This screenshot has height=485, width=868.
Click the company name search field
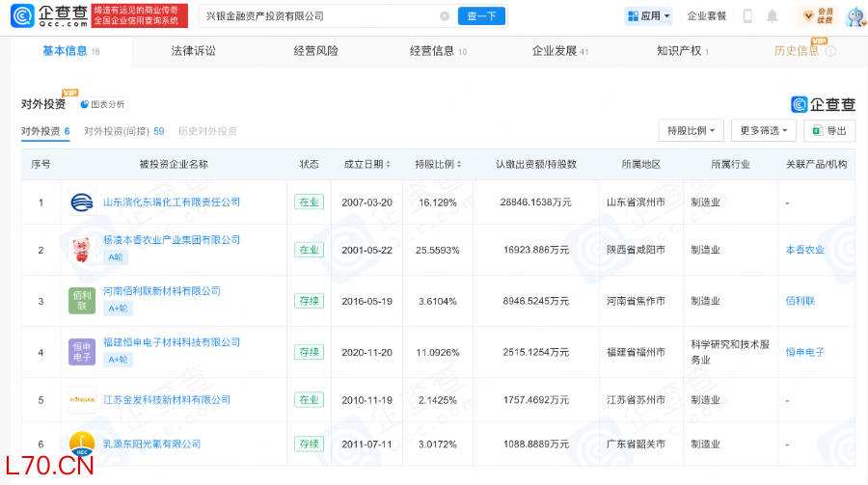318,16
